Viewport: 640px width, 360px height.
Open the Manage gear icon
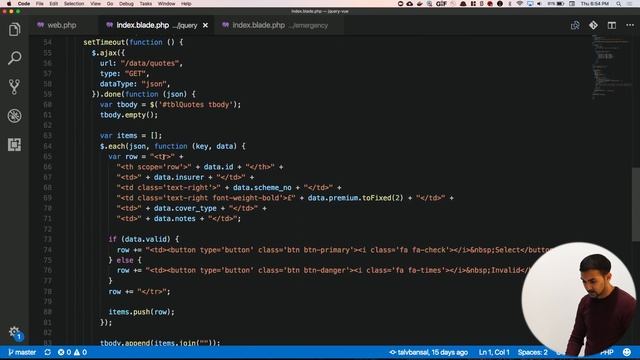(x=14, y=331)
